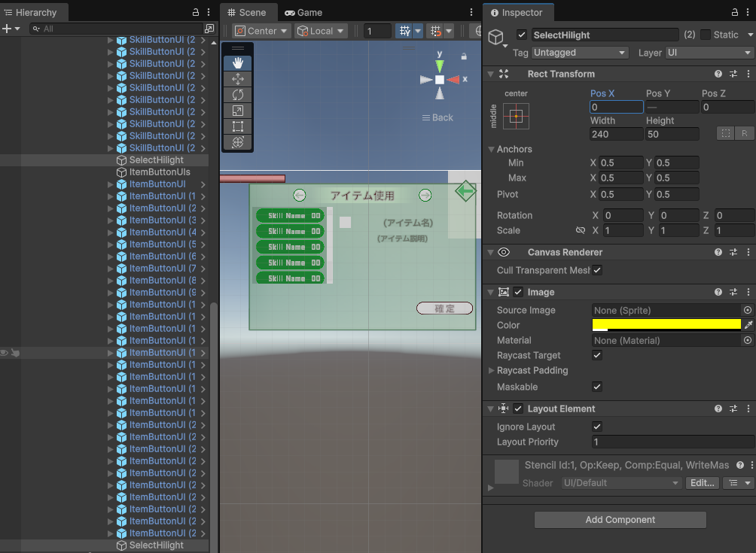Click the Add Component button
The width and height of the screenshot is (756, 553).
pos(620,520)
